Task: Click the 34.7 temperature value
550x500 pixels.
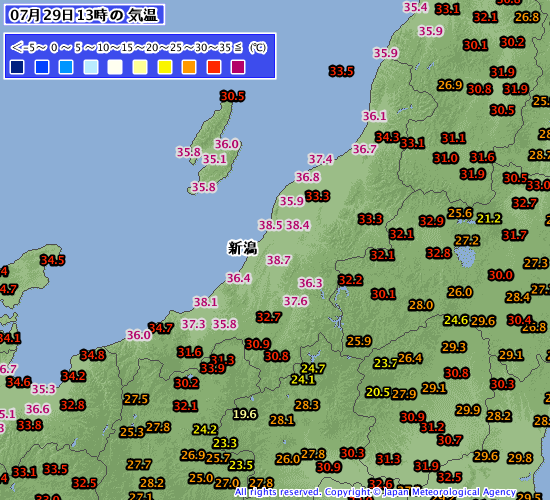Action: [x=161, y=328]
